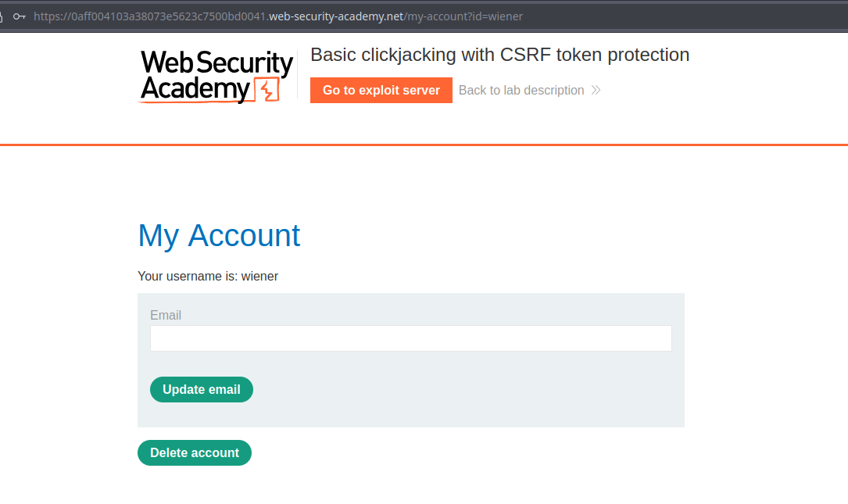848x504 pixels.
Task: Click the 'Your username is: wiener' text
Action: (x=208, y=276)
